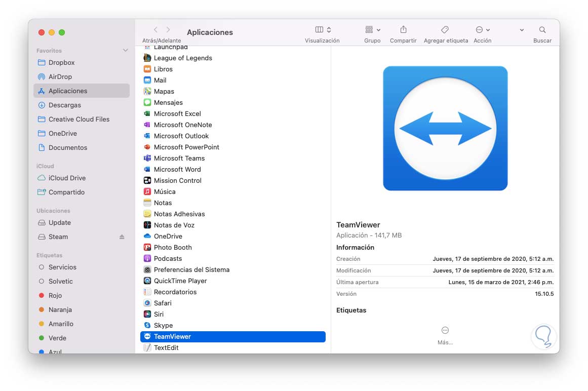Go forward with the Adelante arrow

(x=168, y=29)
